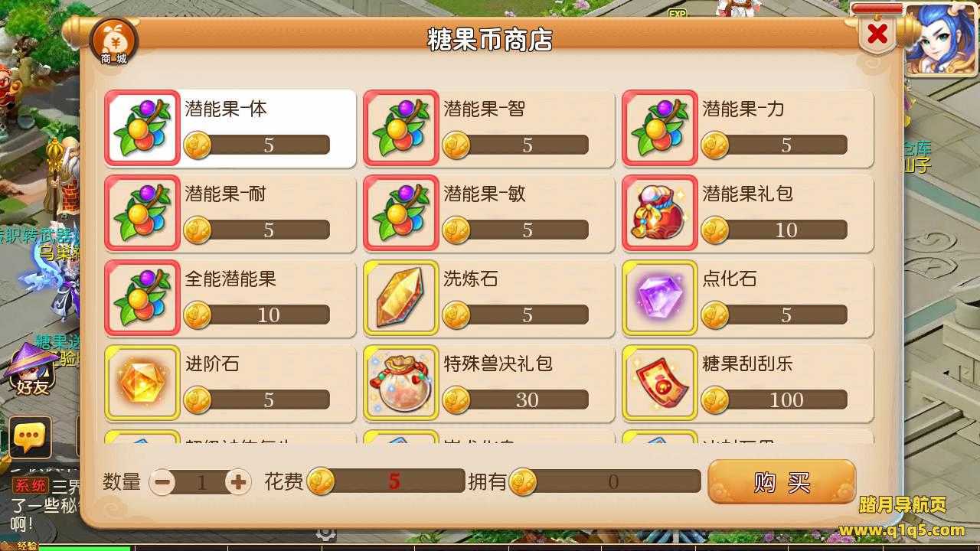Decrease quantity with the minus button
The height and width of the screenshot is (551, 980).
tap(162, 481)
